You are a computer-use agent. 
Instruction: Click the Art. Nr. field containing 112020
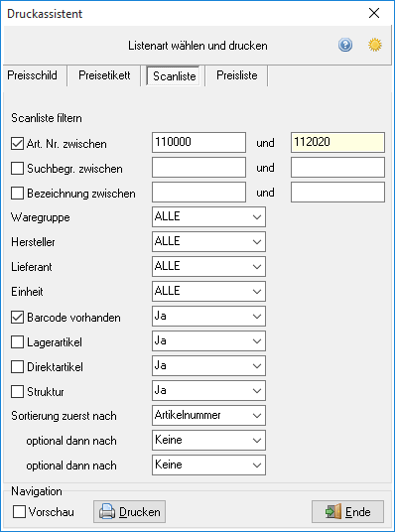point(337,142)
